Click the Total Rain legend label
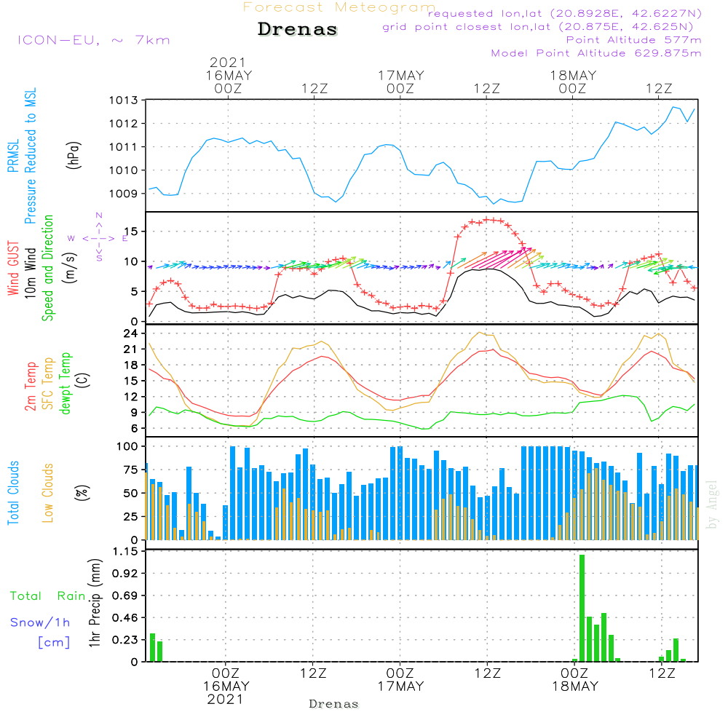The height and width of the screenshot is (728, 728). (48, 596)
